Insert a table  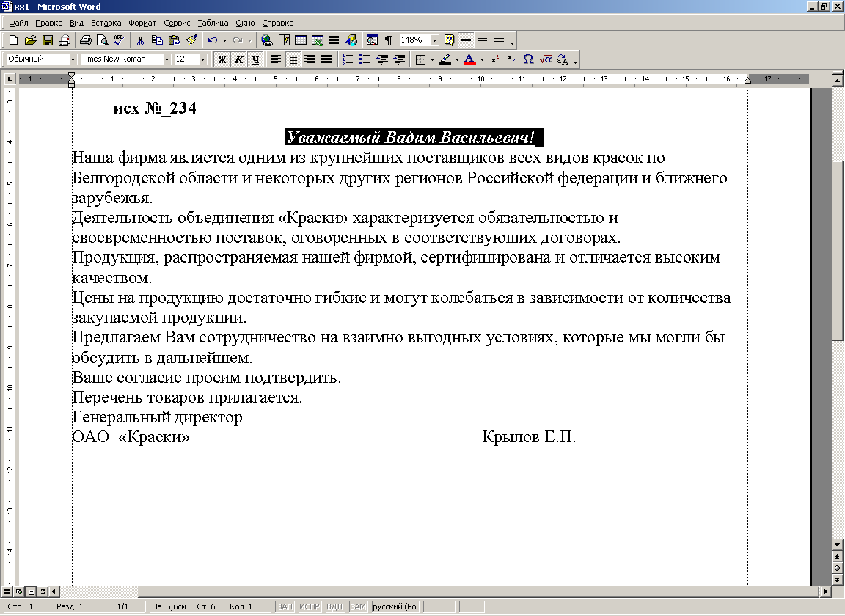click(x=301, y=40)
